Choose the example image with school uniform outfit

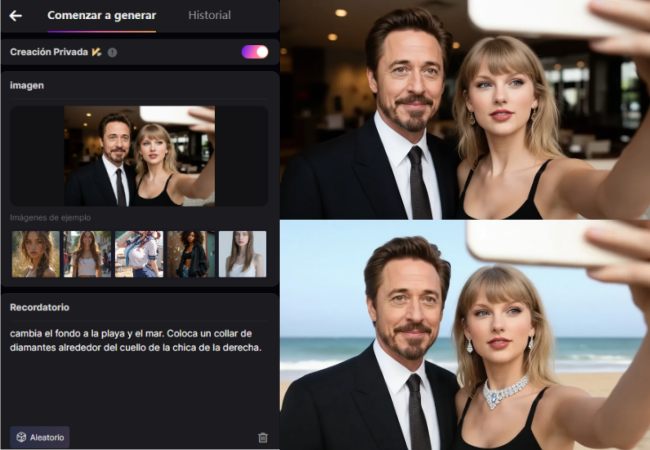pyautogui.click(x=139, y=254)
